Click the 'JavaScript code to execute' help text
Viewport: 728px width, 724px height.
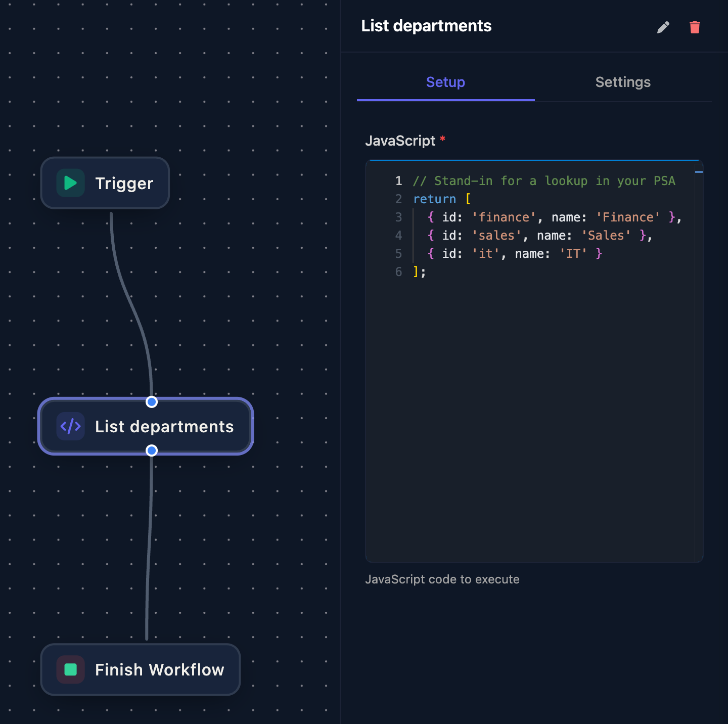tap(442, 579)
